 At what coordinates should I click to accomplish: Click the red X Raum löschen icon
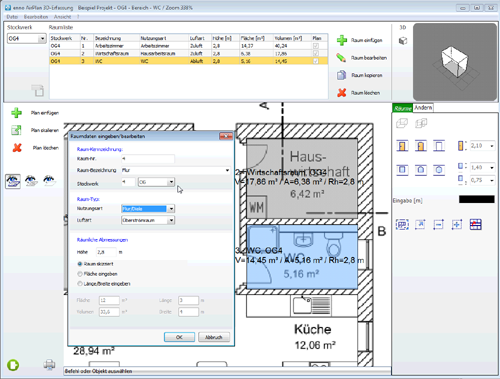[341, 93]
